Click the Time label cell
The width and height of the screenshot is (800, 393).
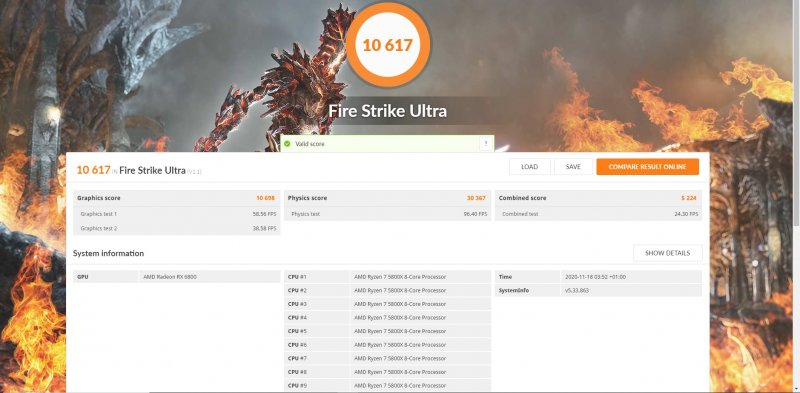(x=528, y=277)
